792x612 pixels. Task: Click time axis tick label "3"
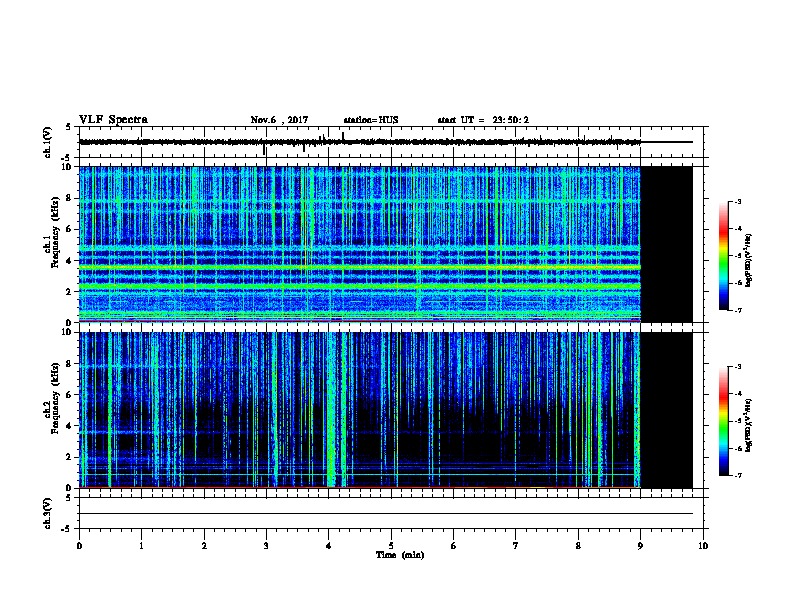pos(266,546)
